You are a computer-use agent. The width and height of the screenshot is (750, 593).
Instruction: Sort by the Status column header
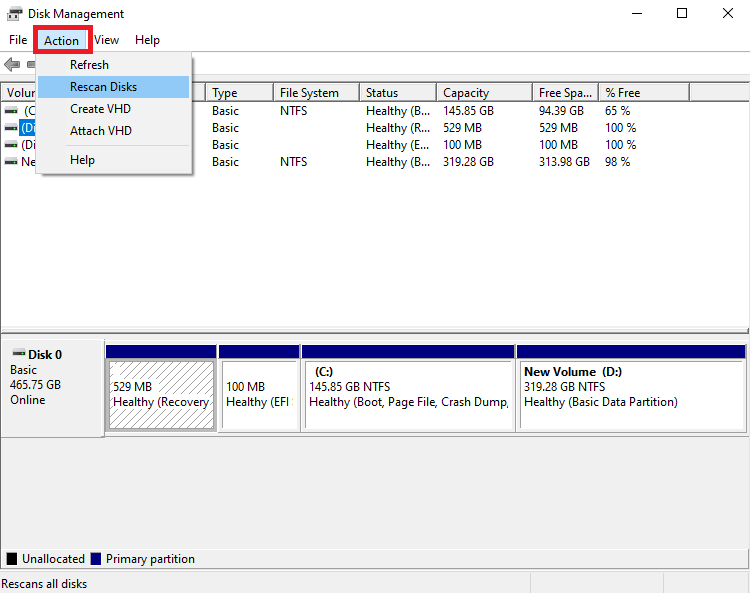click(x=398, y=93)
